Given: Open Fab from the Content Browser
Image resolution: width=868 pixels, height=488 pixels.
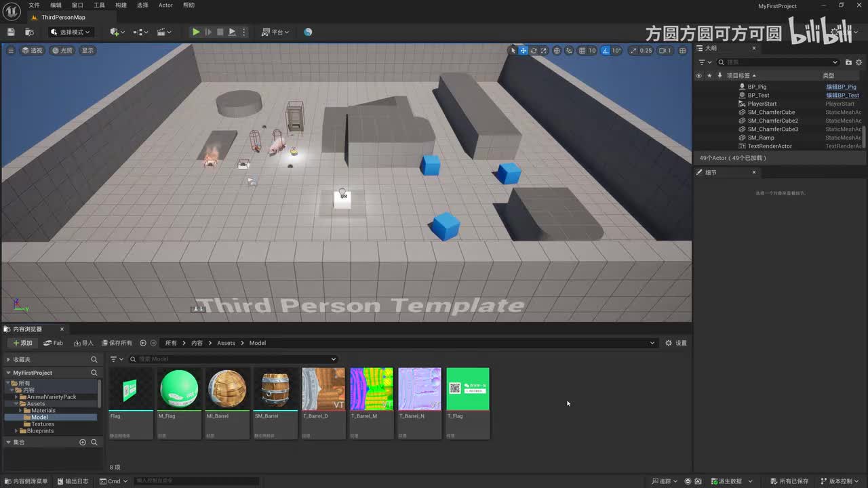Looking at the screenshot, I should pyautogui.click(x=54, y=343).
